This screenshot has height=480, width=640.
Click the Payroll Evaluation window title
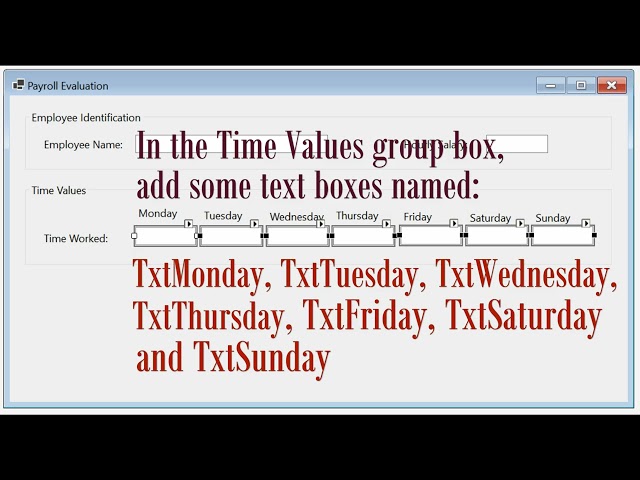[x=68, y=86]
